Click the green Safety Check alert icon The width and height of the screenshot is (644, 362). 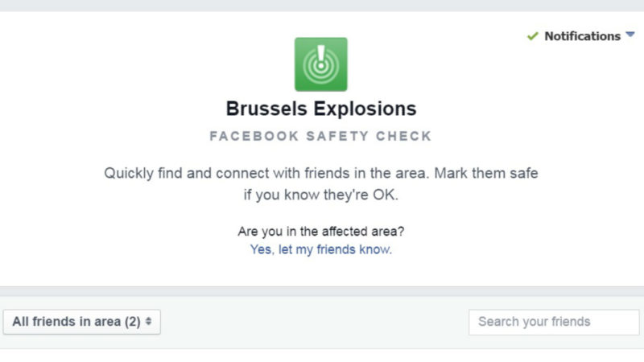pyautogui.click(x=320, y=64)
